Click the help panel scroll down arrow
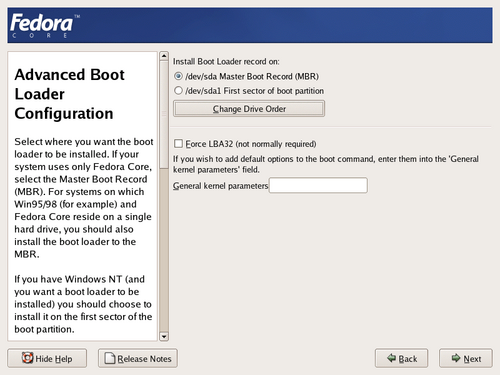500x375 pixels. tap(164, 336)
